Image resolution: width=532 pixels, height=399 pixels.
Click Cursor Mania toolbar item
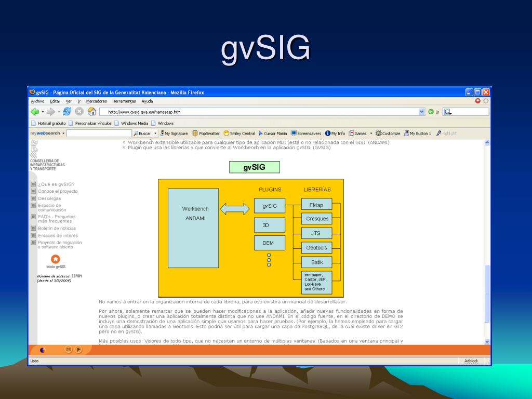[272, 134]
